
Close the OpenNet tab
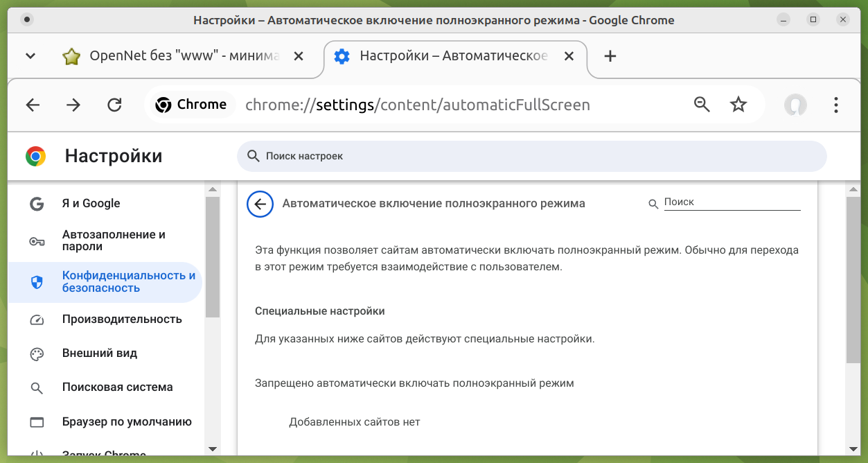click(x=299, y=56)
